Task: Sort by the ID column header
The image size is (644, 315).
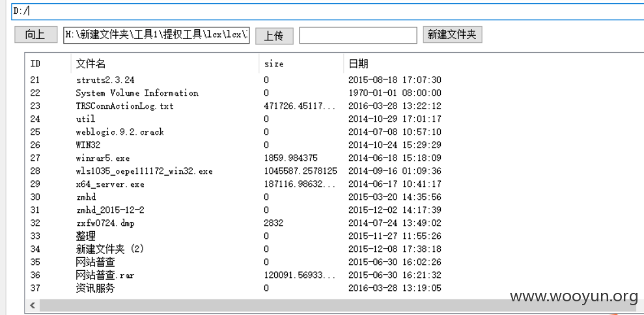Action: point(35,64)
